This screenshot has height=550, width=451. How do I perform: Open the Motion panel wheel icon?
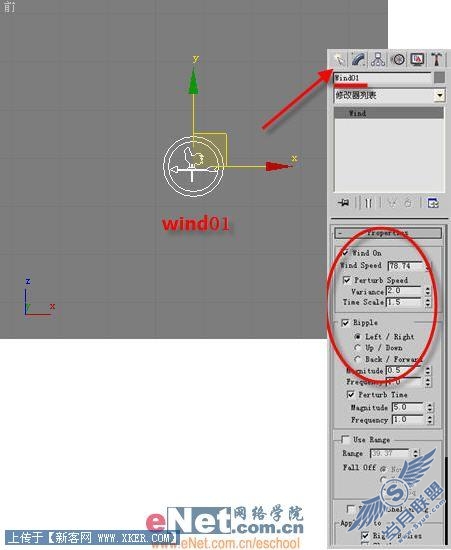(x=397, y=59)
